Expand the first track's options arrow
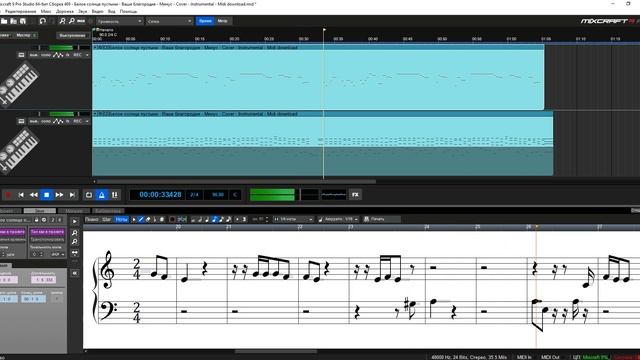 87,55
